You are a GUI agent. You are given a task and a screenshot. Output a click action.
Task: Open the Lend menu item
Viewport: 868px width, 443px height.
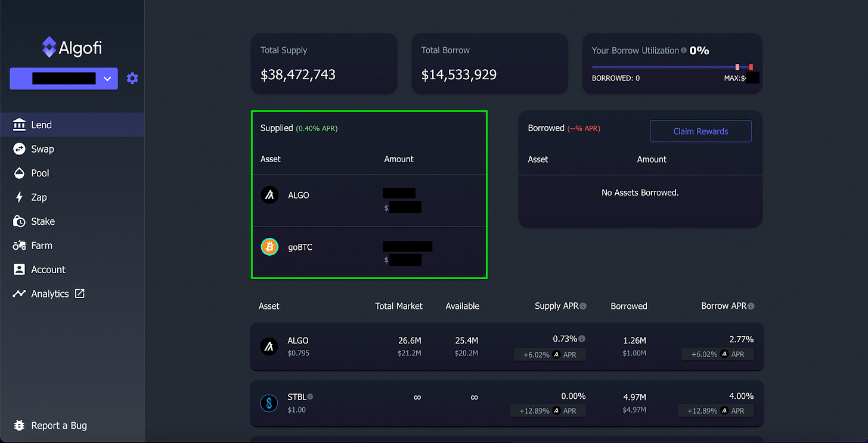point(72,125)
